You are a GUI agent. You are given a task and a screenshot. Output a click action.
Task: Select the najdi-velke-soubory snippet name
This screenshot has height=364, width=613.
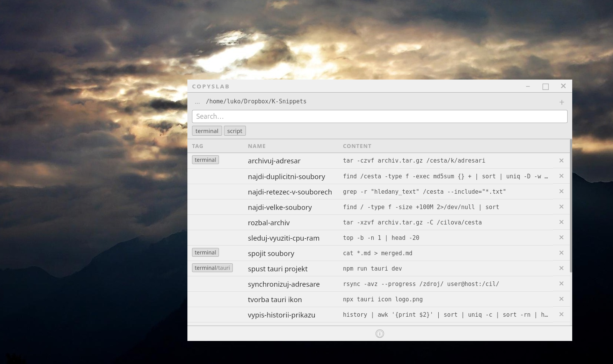280,207
